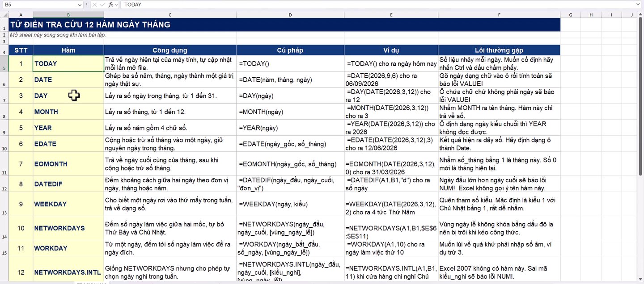Click the syntax cell '=YEAR(ngày)'

[290, 128]
